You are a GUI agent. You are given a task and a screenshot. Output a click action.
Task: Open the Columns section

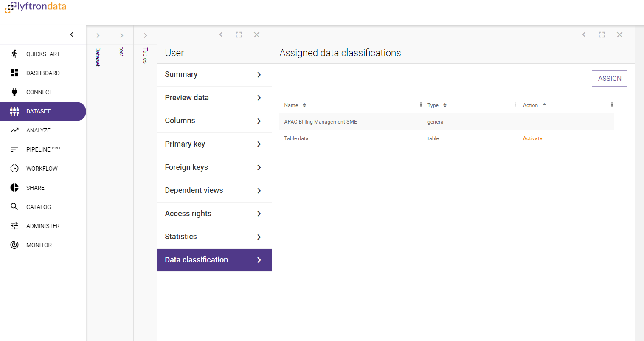pyautogui.click(x=214, y=121)
